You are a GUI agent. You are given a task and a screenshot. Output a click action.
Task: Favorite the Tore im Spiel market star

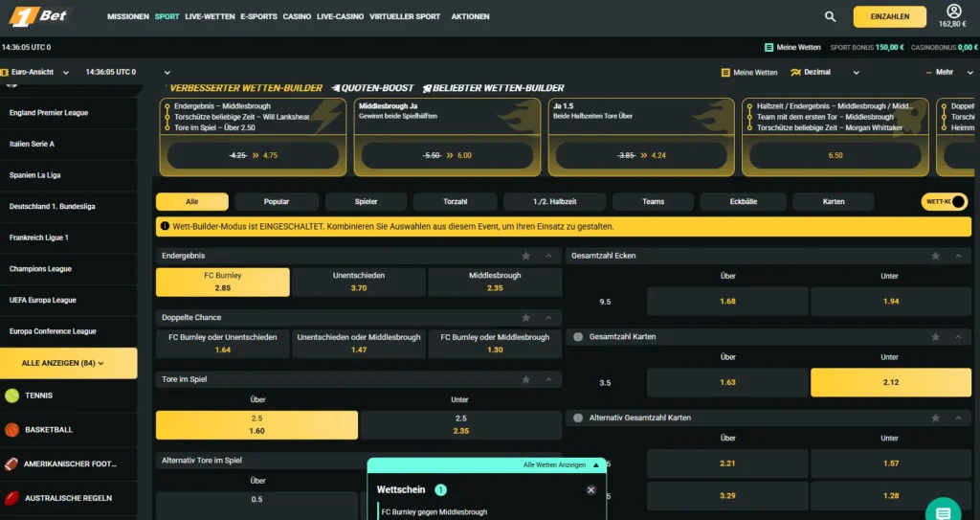(x=525, y=380)
